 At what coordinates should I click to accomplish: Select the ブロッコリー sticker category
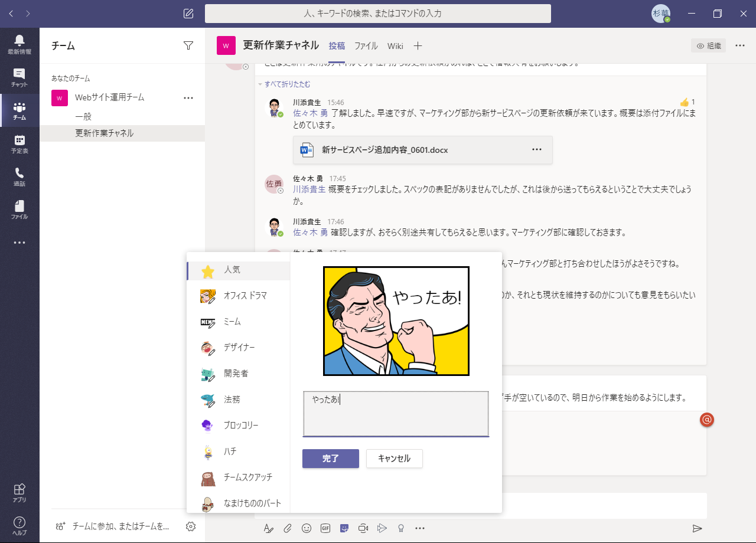click(239, 426)
